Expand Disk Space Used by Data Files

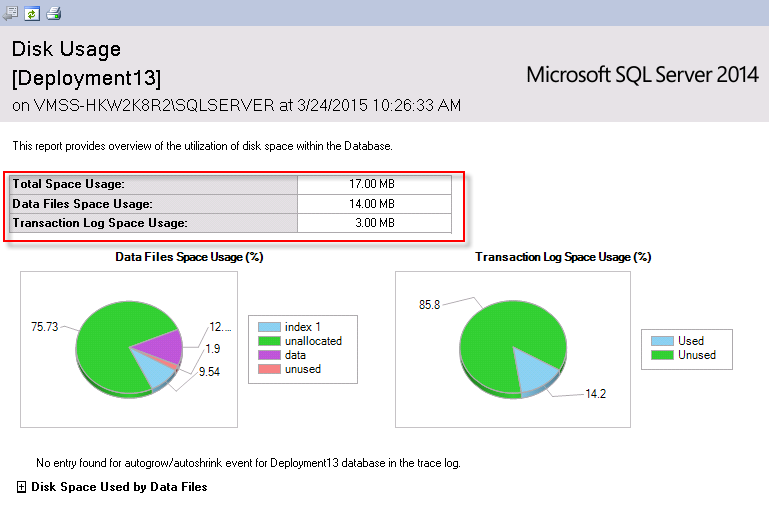click(21, 487)
